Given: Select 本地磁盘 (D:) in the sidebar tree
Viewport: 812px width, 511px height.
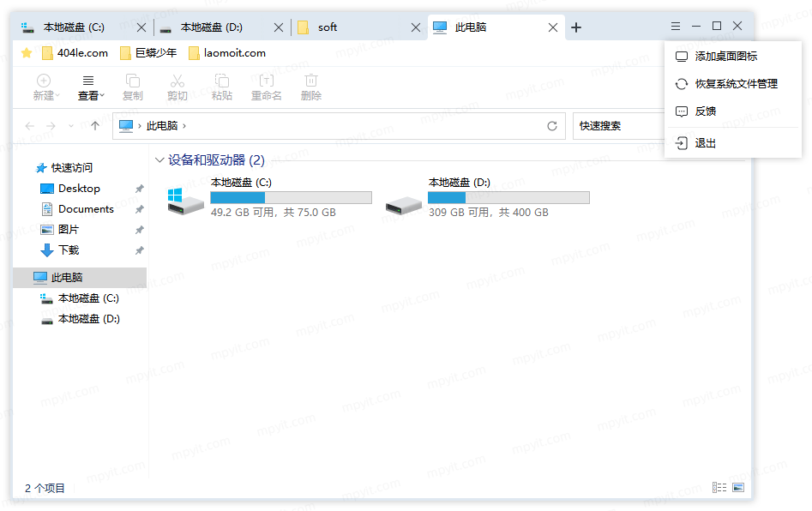Looking at the screenshot, I should pyautogui.click(x=88, y=319).
